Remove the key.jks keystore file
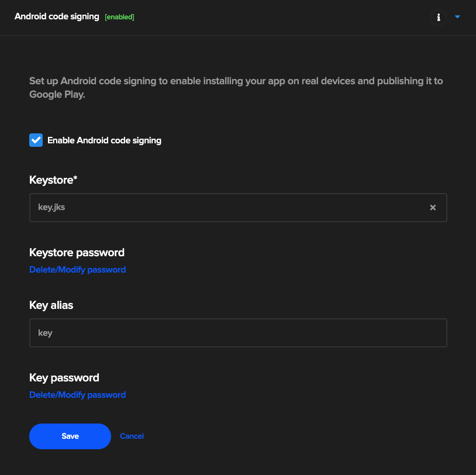Image resolution: width=476 pixels, height=475 pixels. click(433, 208)
